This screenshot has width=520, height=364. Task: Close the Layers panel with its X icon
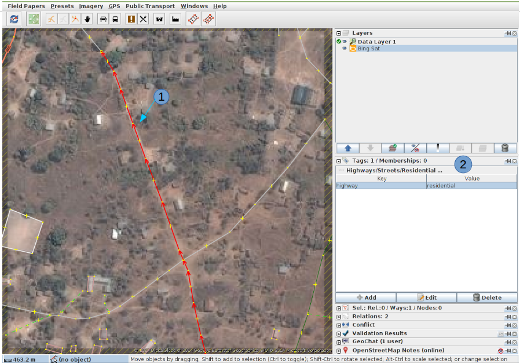(515, 33)
